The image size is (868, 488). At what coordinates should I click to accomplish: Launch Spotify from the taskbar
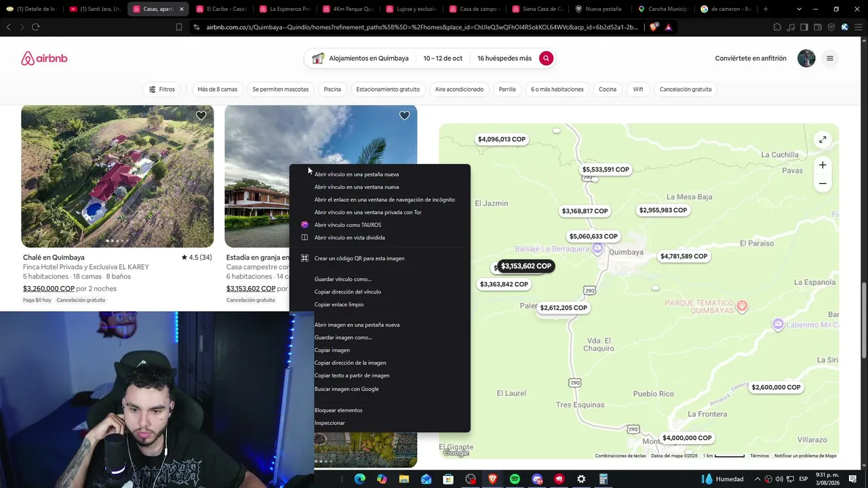(515, 479)
